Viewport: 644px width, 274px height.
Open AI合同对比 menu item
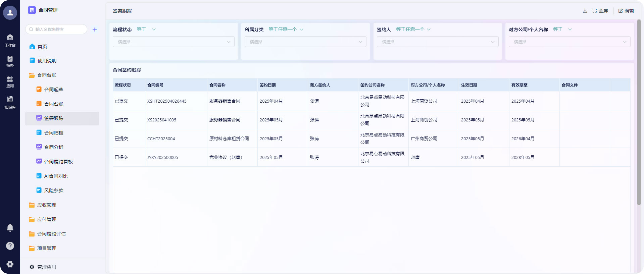pos(56,176)
